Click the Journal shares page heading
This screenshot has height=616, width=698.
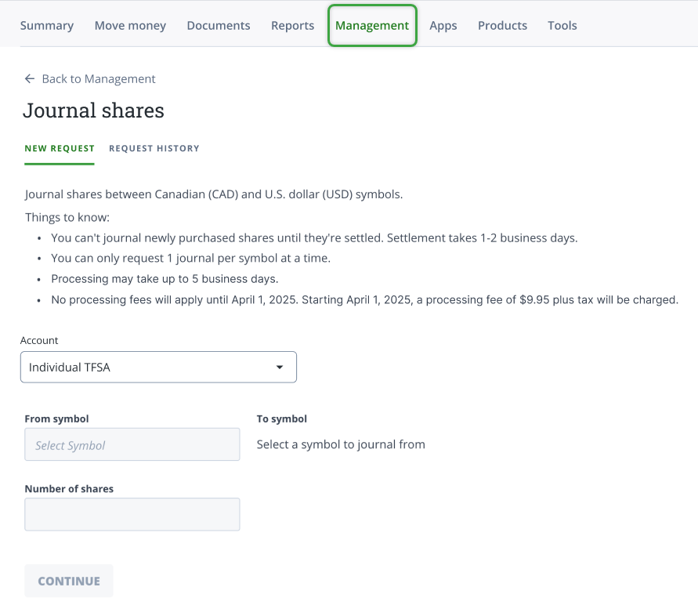[x=93, y=111]
